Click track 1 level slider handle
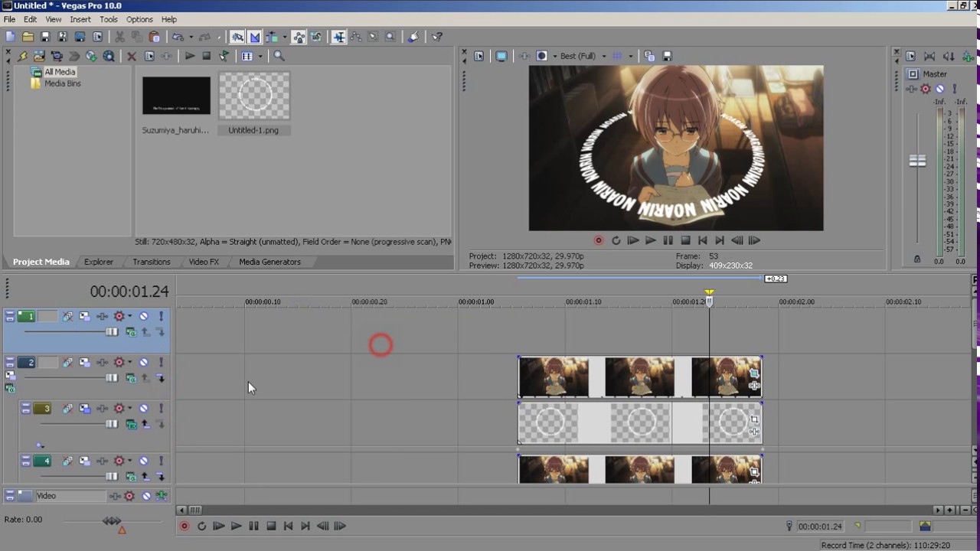This screenshot has width=980, height=551. tap(112, 331)
